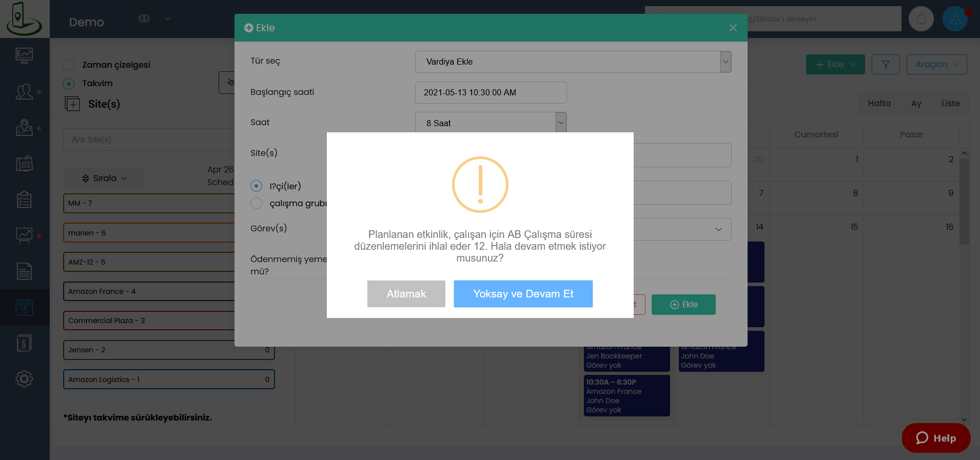
Task: Click the add Site(s) plus icon
Action: (72, 104)
